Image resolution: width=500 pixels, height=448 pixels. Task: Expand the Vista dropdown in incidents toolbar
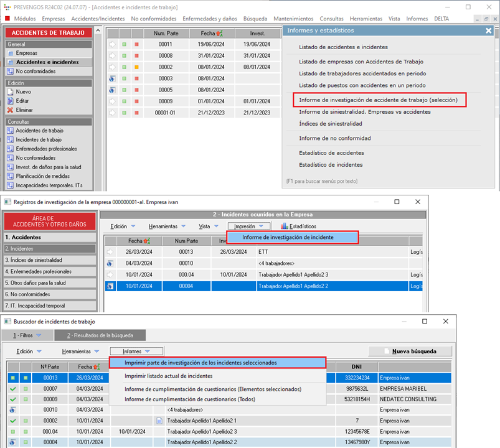[x=208, y=226]
